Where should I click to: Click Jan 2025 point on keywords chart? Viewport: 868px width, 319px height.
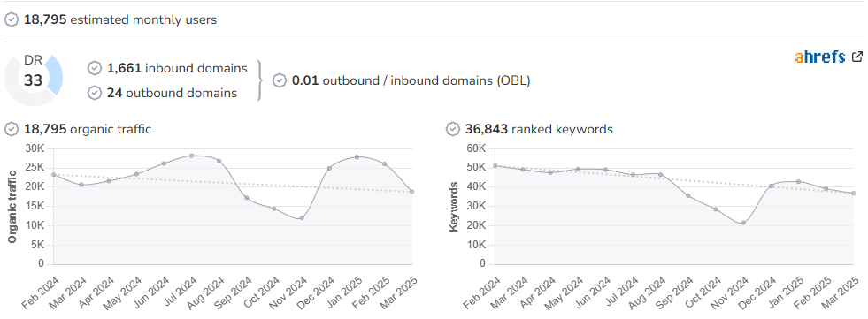tap(798, 181)
